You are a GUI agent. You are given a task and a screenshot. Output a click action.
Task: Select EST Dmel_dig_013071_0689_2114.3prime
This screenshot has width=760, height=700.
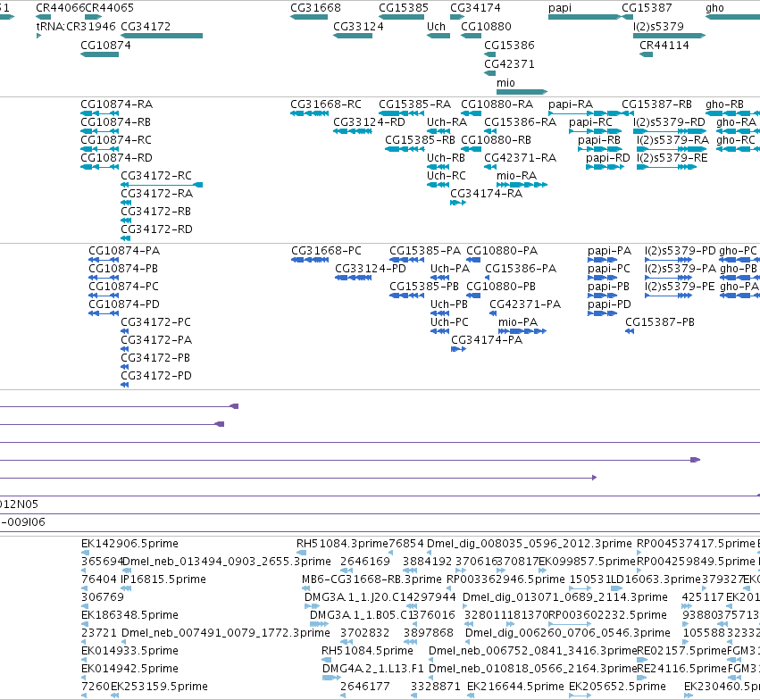click(x=565, y=597)
